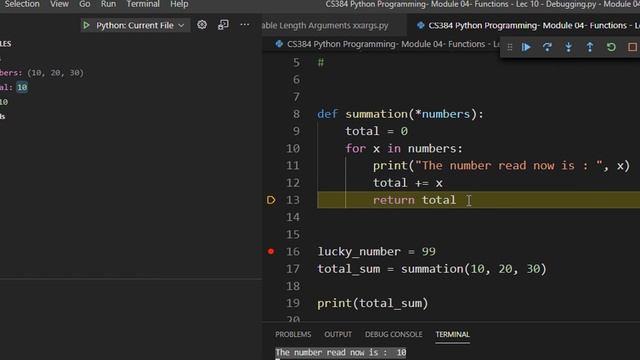The width and height of the screenshot is (640, 360).
Task: Restart the debug session
Action: (x=611, y=47)
